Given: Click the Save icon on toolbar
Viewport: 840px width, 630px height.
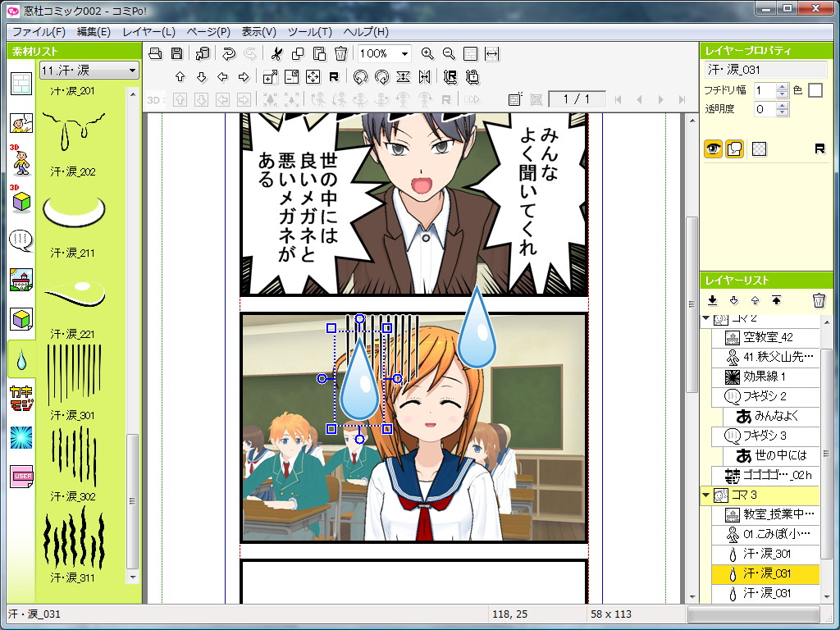Looking at the screenshot, I should [176, 53].
